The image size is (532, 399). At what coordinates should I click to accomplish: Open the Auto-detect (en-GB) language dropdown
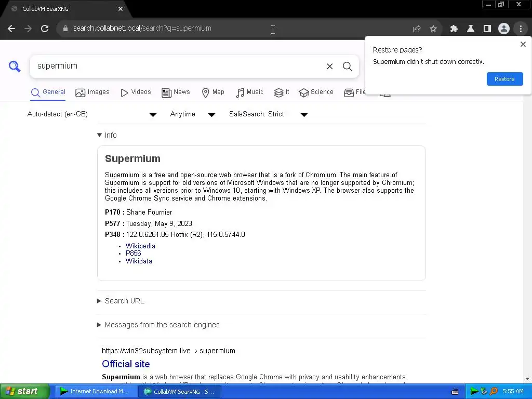click(91, 114)
